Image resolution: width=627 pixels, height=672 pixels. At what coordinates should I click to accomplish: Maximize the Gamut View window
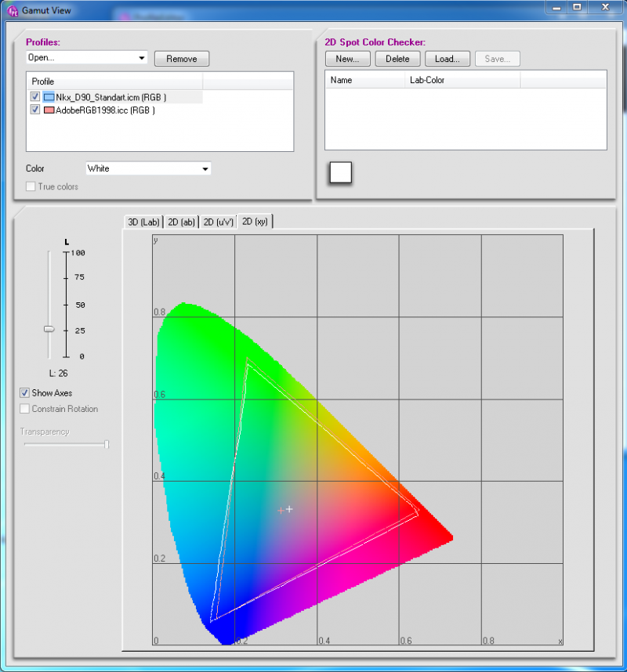pyautogui.click(x=578, y=8)
